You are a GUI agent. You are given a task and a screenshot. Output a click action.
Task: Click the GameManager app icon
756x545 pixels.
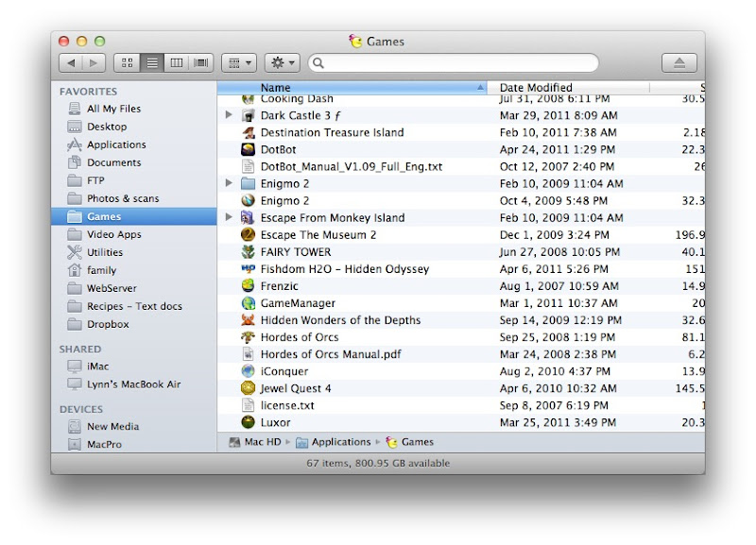coord(248,303)
